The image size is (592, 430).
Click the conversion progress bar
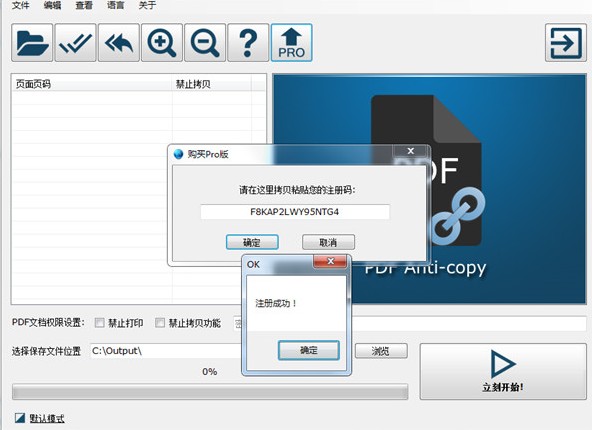(210, 391)
